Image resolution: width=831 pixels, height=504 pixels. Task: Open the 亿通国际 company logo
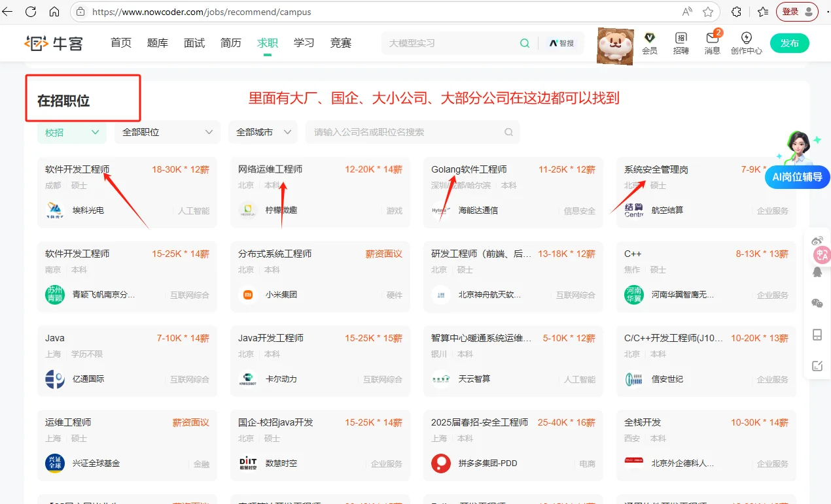(x=55, y=379)
